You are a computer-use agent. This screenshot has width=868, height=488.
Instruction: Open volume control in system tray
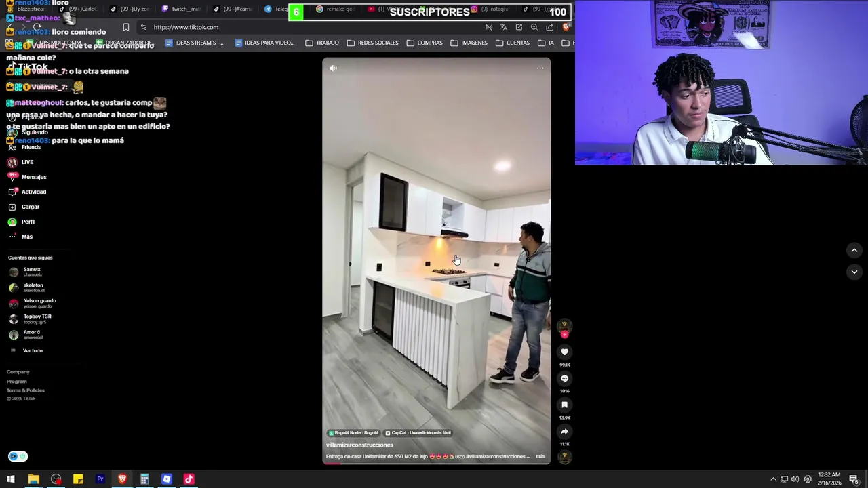(x=795, y=479)
